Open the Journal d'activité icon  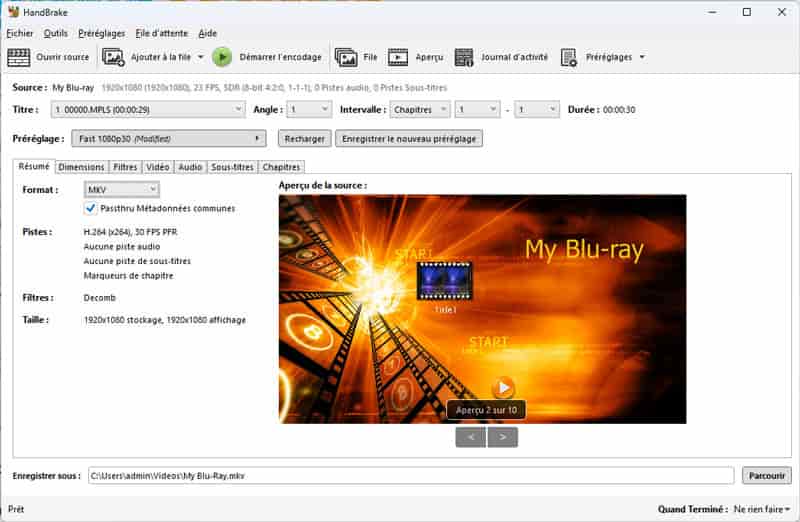[x=464, y=57]
